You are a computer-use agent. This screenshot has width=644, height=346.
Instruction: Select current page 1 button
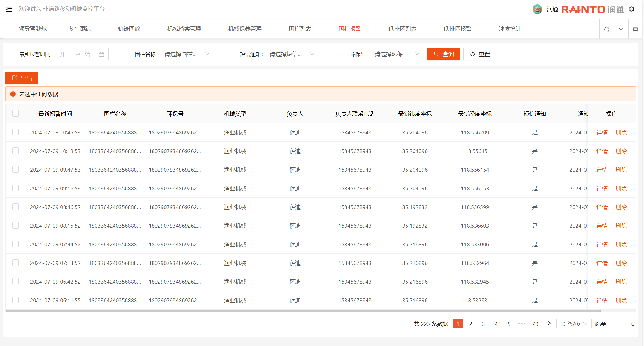458,324
